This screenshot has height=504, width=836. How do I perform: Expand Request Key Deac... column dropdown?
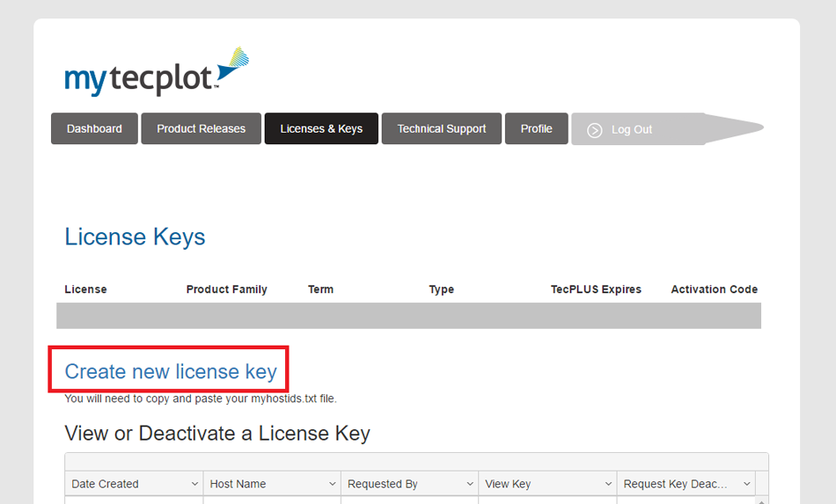746,484
